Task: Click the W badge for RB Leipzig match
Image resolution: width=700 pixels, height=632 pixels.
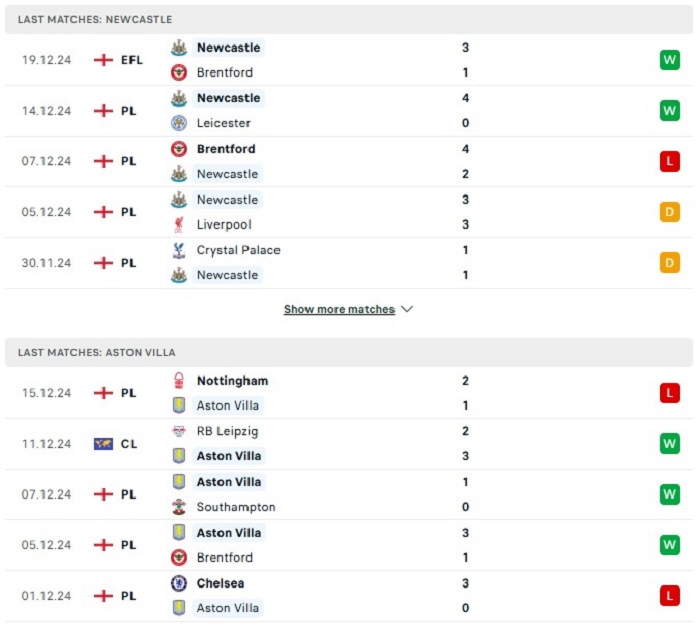Action: [670, 444]
